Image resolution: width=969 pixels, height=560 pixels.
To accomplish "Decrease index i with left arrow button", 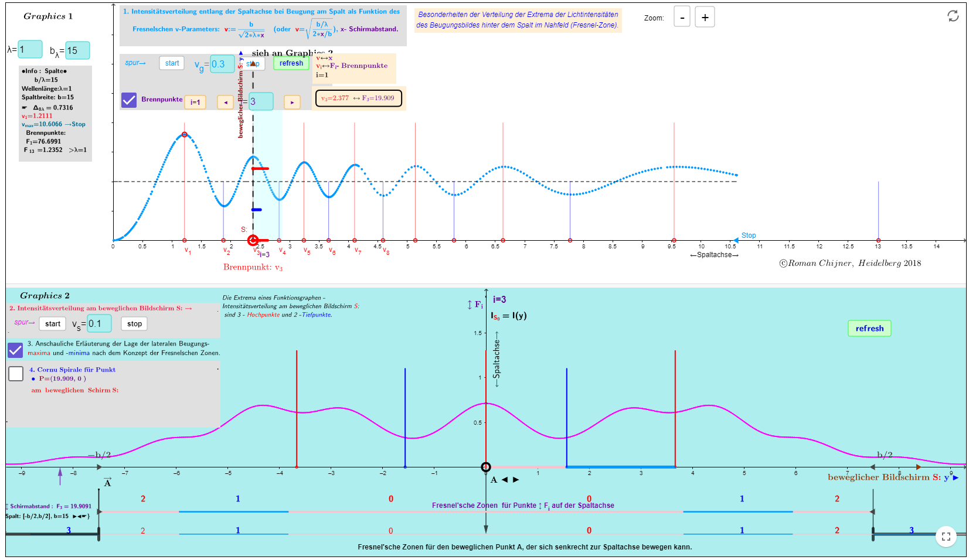I will [x=225, y=103].
